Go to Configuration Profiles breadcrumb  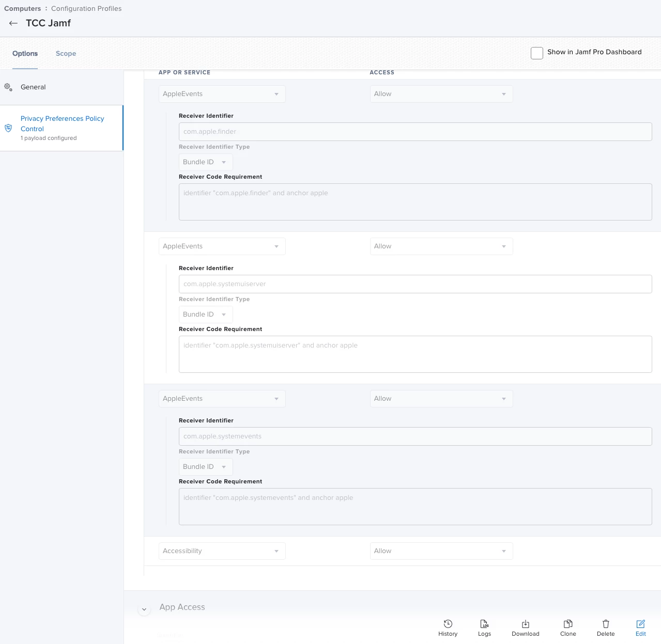point(86,9)
